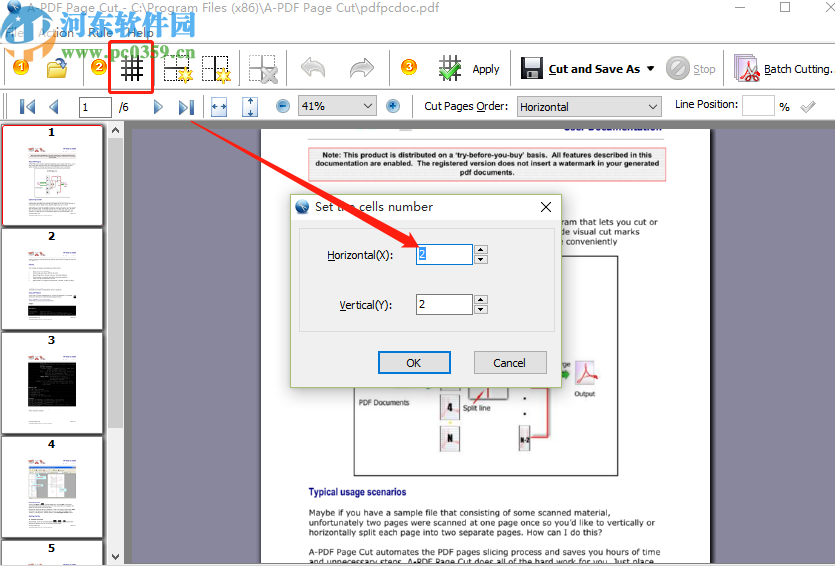Select page 4 thumbnail
This screenshot has width=835, height=566.
point(52,487)
